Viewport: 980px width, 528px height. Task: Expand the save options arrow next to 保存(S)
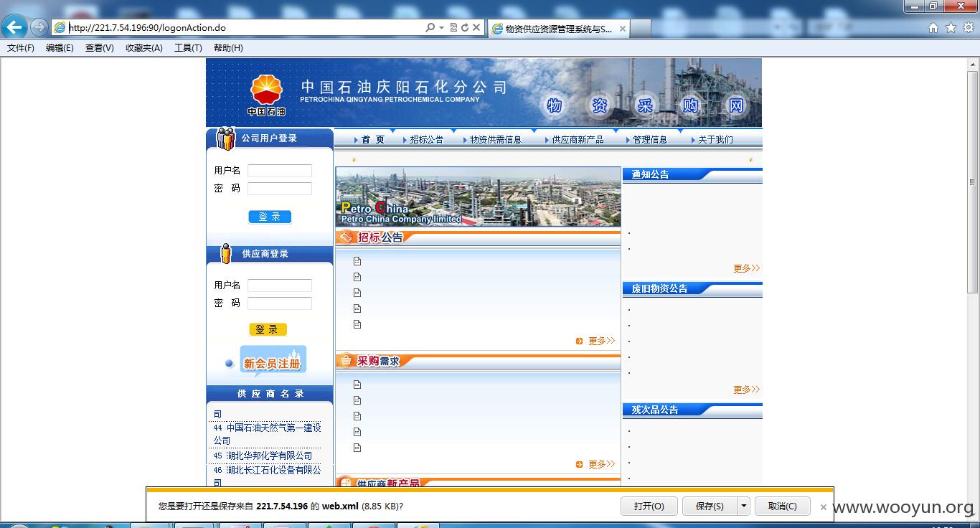click(744, 506)
